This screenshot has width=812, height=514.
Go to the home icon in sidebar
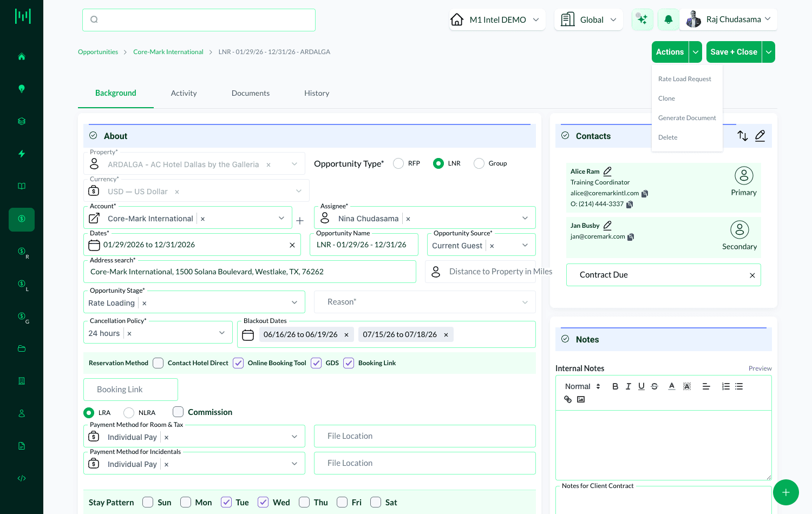22,56
